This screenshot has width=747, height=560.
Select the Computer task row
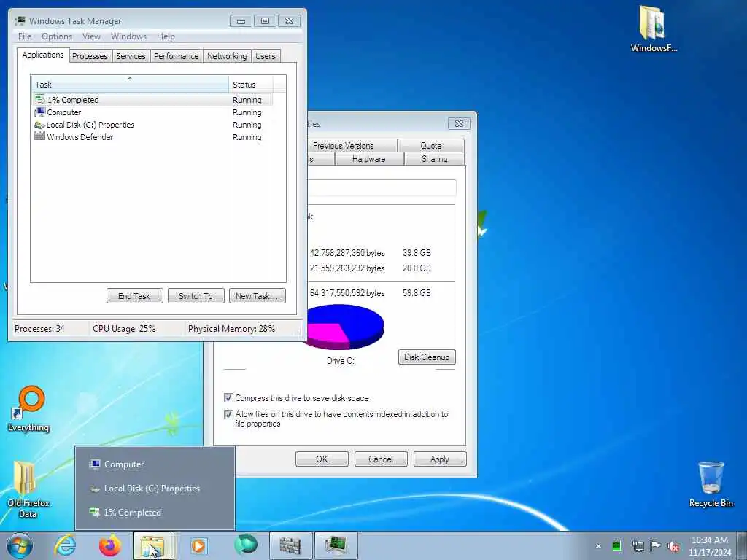tap(152, 112)
